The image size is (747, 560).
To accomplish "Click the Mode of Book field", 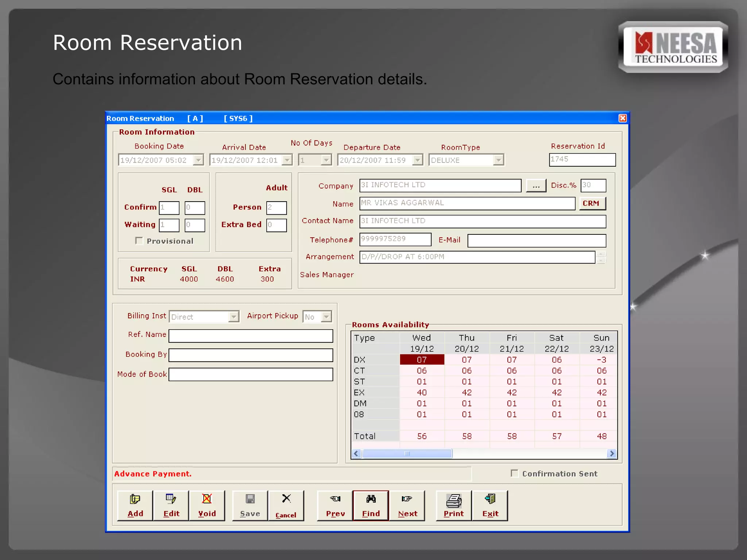I will tap(251, 374).
